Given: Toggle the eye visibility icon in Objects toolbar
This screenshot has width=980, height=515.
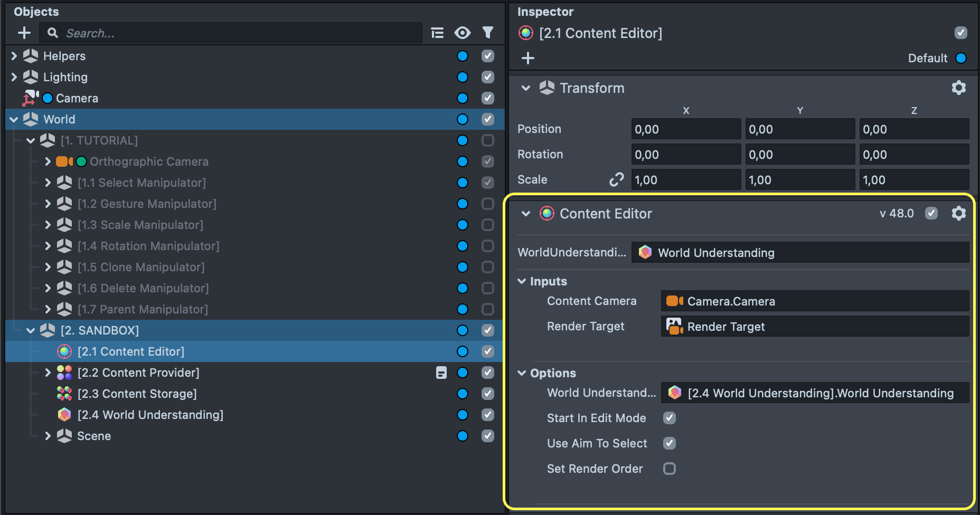Looking at the screenshot, I should [x=462, y=33].
